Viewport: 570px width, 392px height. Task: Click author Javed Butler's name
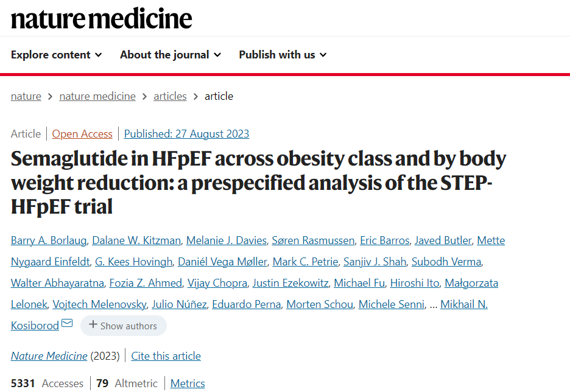[x=443, y=240]
